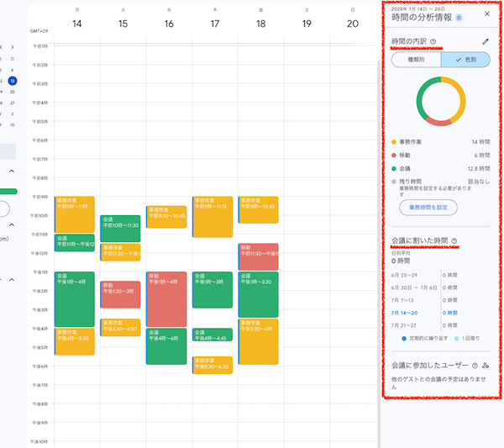Open Thursday 事務作業 午後5:30〜6:30 event
This screenshot has height=448, width=504.
pyautogui.click(x=213, y=365)
